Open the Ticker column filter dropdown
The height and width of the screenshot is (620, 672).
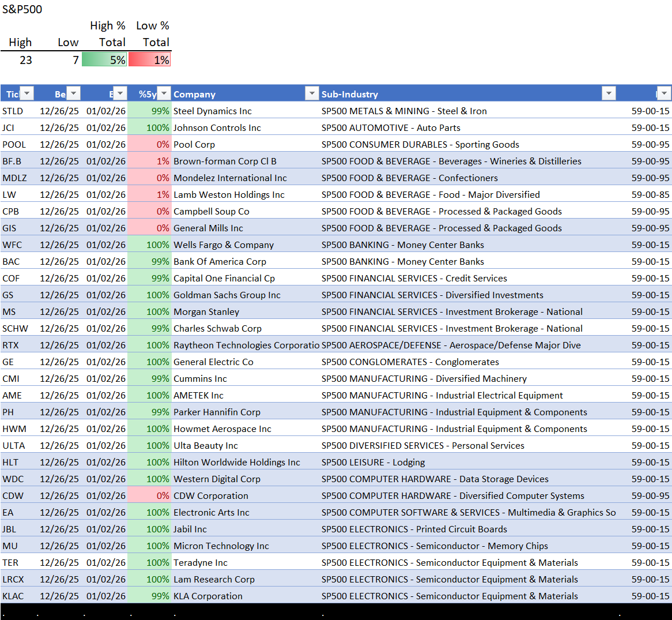[x=28, y=93]
